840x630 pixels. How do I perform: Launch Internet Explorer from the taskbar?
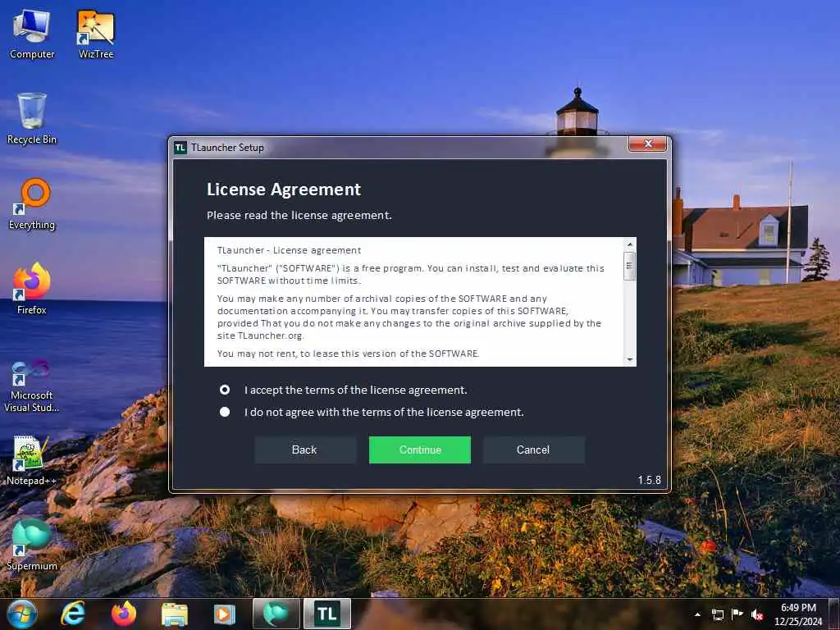[72, 614]
